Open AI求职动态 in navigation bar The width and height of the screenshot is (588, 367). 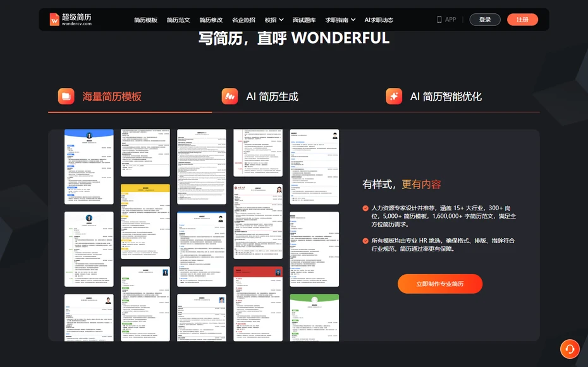tap(379, 20)
